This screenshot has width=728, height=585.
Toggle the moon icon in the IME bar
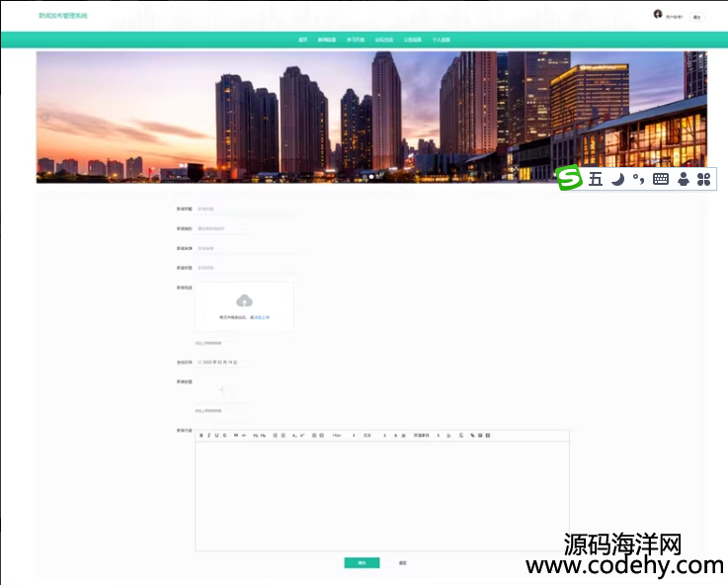(617, 179)
